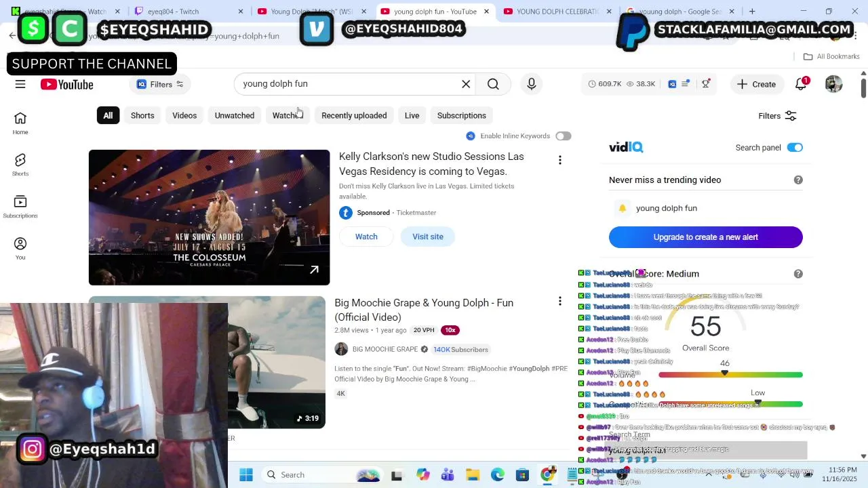868x488 pixels.
Task: Open Copilot from taskbar
Action: click(x=422, y=475)
